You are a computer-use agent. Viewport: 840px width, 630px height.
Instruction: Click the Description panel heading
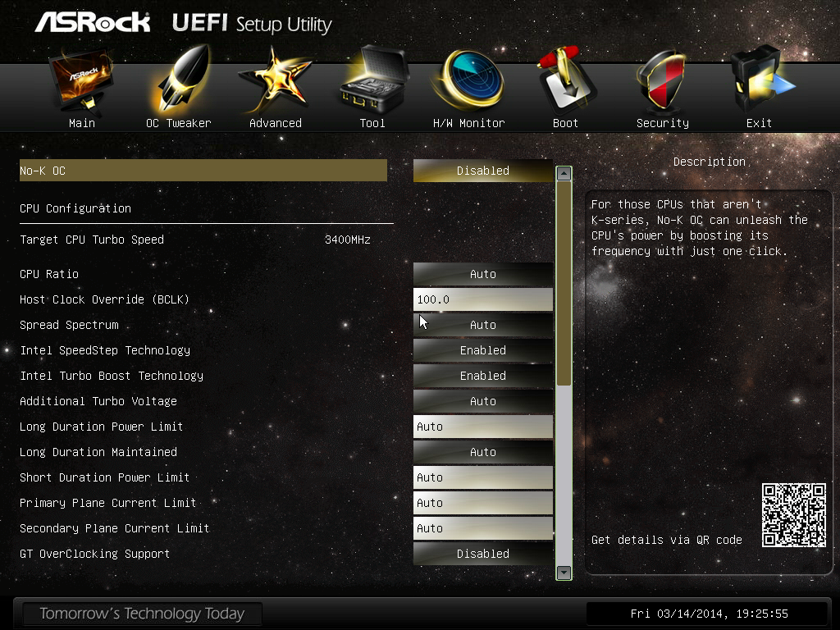(710, 162)
